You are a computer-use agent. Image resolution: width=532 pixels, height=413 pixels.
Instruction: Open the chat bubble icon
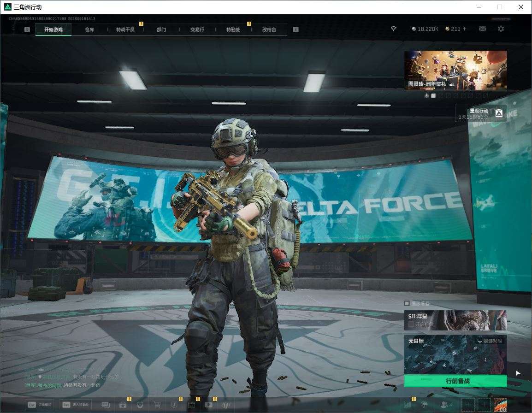pos(106,405)
